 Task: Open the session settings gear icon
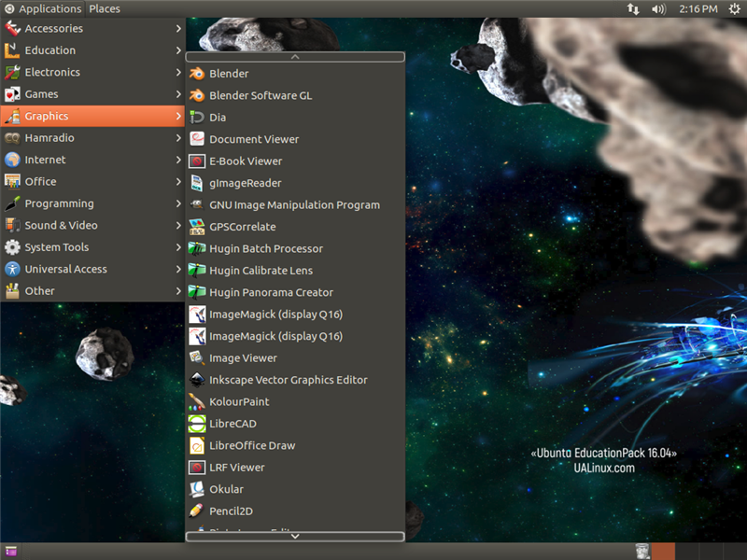coord(734,9)
